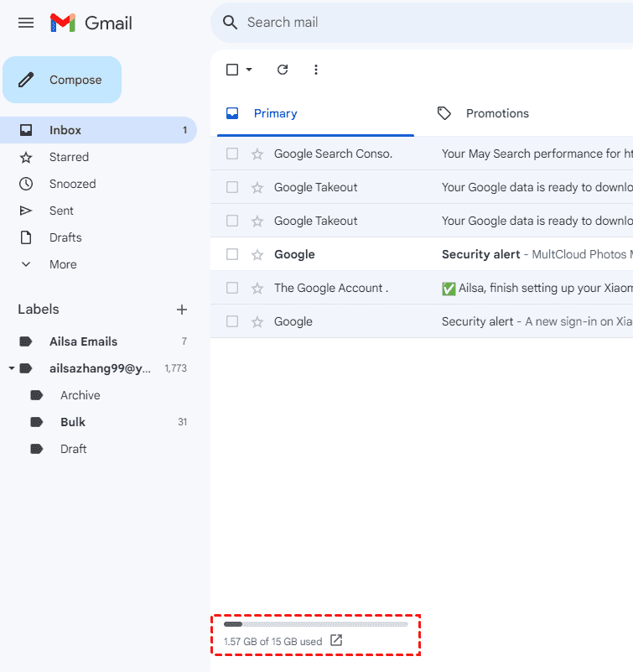633x672 pixels.
Task: Click the search magnifier icon
Action: (x=230, y=23)
